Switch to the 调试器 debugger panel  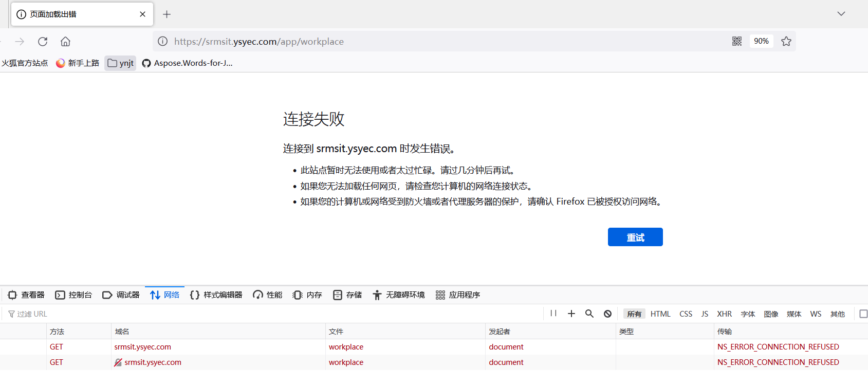pyautogui.click(x=121, y=295)
